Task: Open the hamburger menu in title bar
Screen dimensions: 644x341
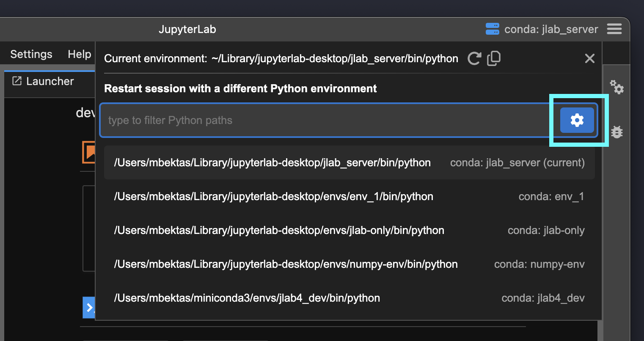Action: pyautogui.click(x=614, y=29)
